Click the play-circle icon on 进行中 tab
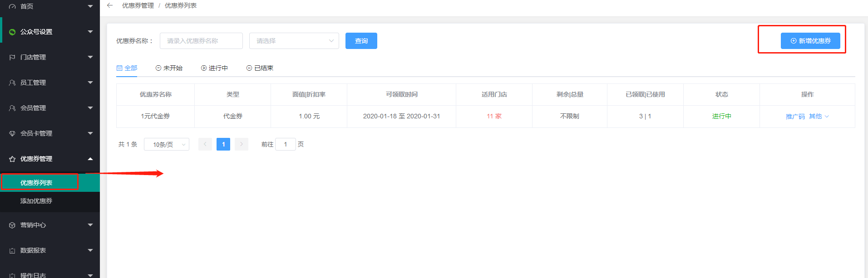 pos(204,68)
